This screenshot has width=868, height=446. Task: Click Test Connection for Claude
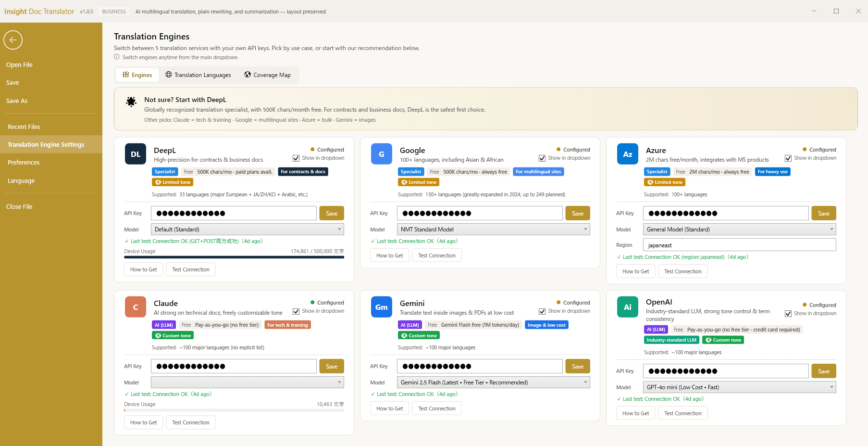tap(191, 422)
